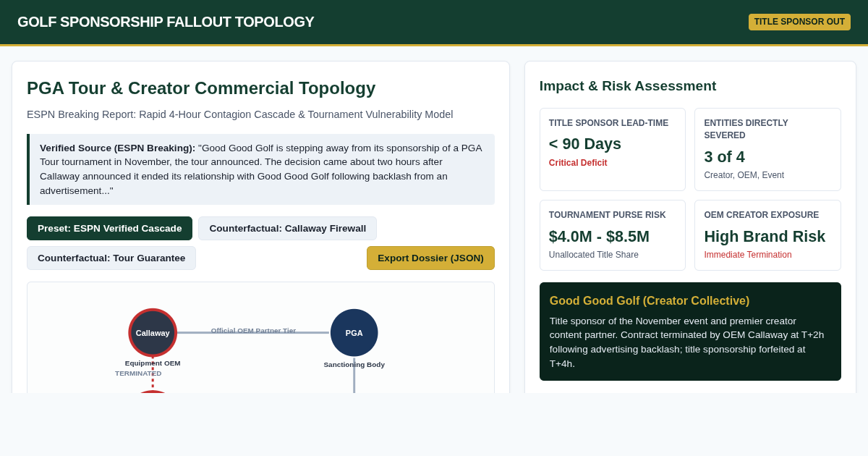Open the OEM Creator Exposure card
This screenshot has width=868, height=456.
pyautogui.click(x=767, y=235)
